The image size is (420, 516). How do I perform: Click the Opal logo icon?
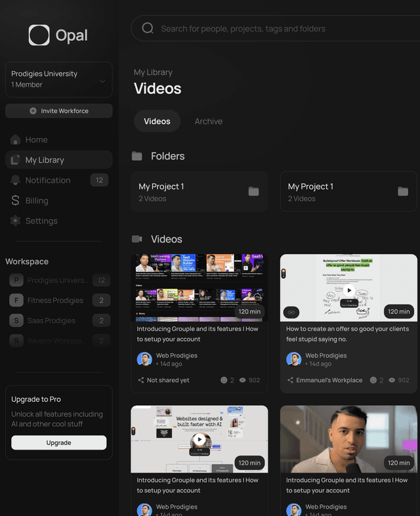point(39,35)
